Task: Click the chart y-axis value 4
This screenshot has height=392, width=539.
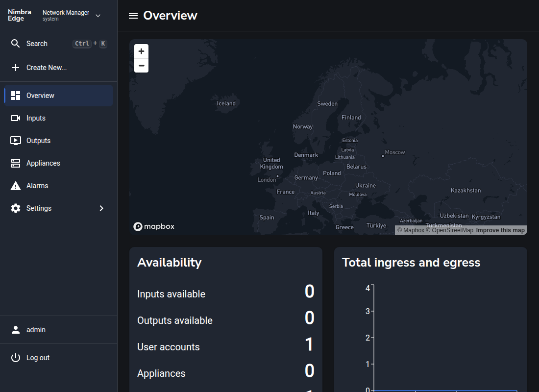Action: [x=367, y=288]
